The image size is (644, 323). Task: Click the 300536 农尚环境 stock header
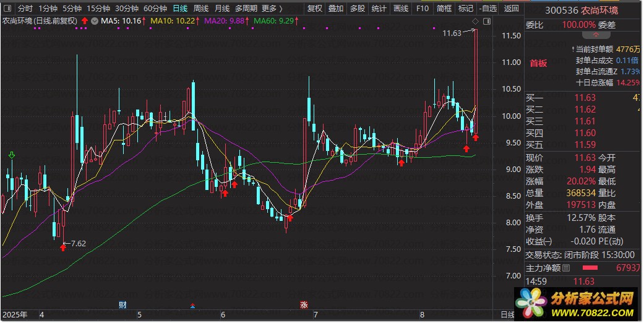pos(581,11)
